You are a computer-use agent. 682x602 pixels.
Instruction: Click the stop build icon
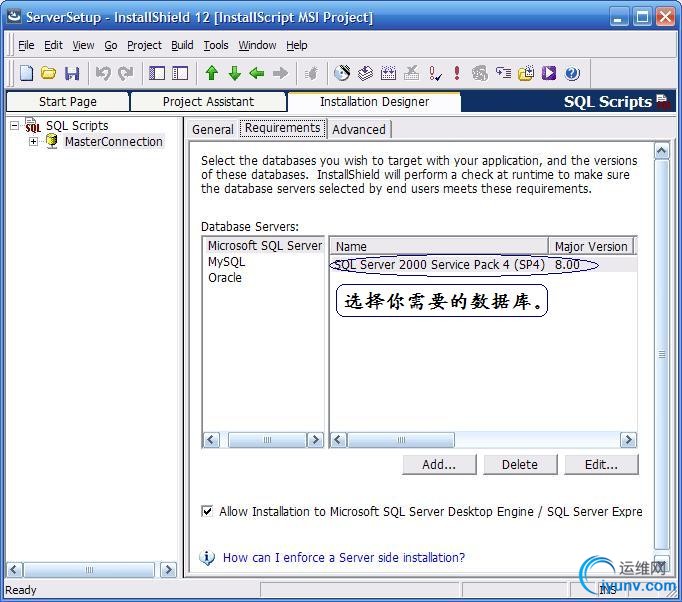click(411, 73)
